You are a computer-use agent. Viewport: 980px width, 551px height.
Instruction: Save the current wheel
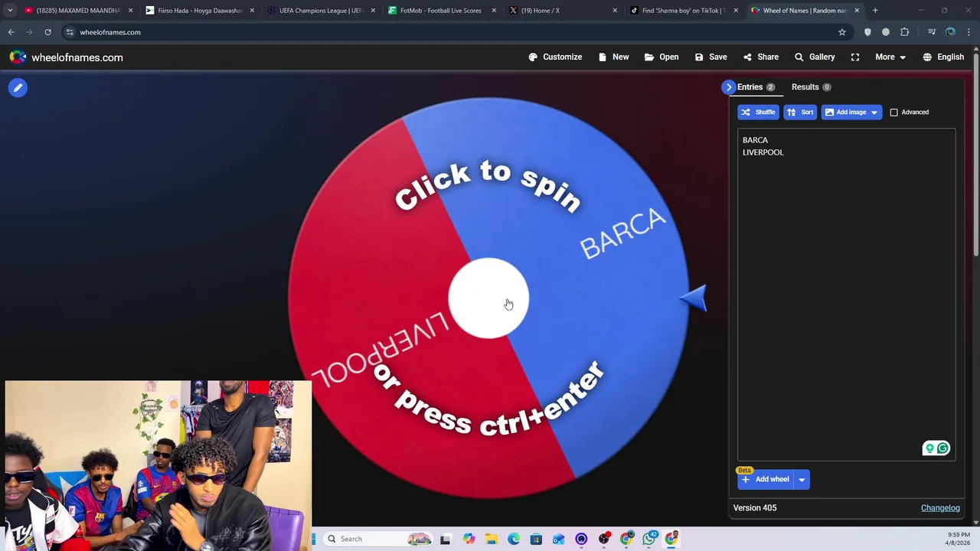coord(710,57)
